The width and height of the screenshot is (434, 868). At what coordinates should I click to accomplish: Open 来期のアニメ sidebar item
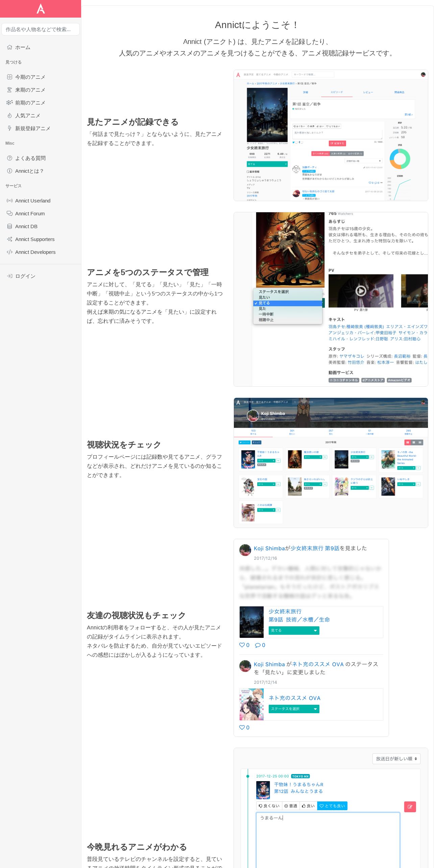tap(41, 90)
